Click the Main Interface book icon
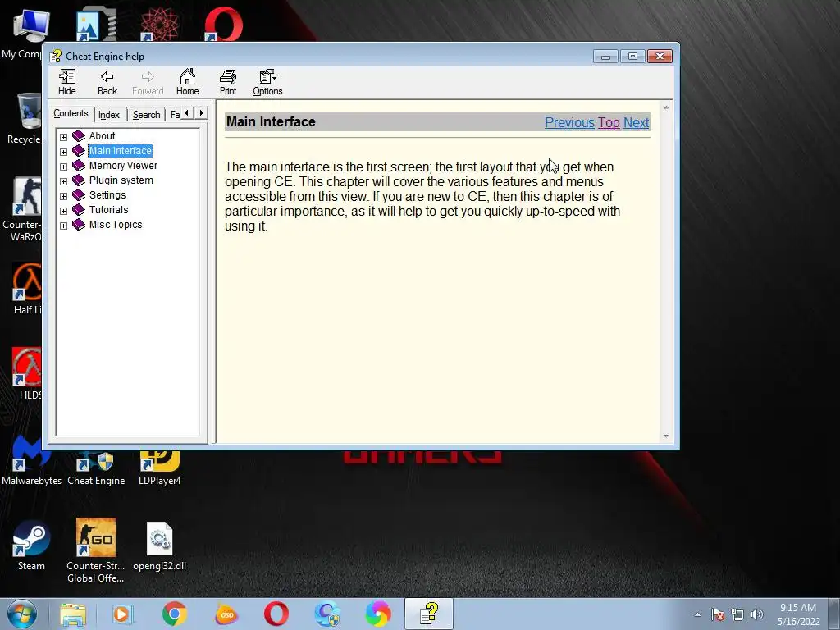The image size is (840, 630). pyautogui.click(x=79, y=151)
